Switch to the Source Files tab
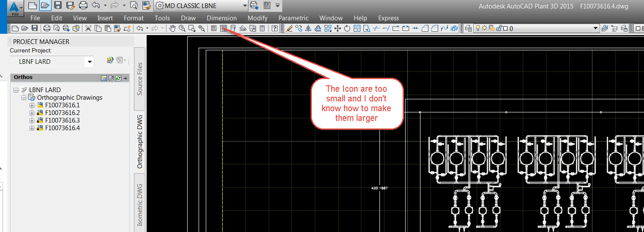The height and width of the screenshot is (232, 644). pos(140,79)
